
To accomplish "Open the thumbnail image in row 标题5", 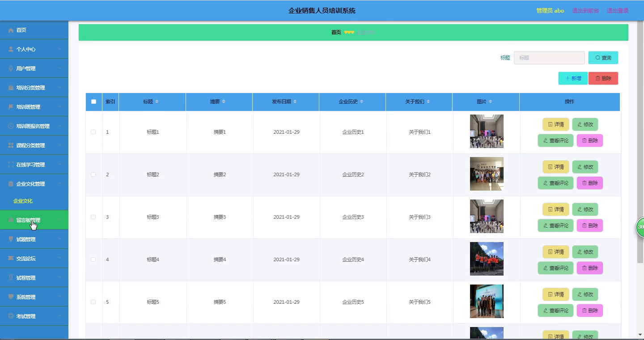I will [x=487, y=301].
